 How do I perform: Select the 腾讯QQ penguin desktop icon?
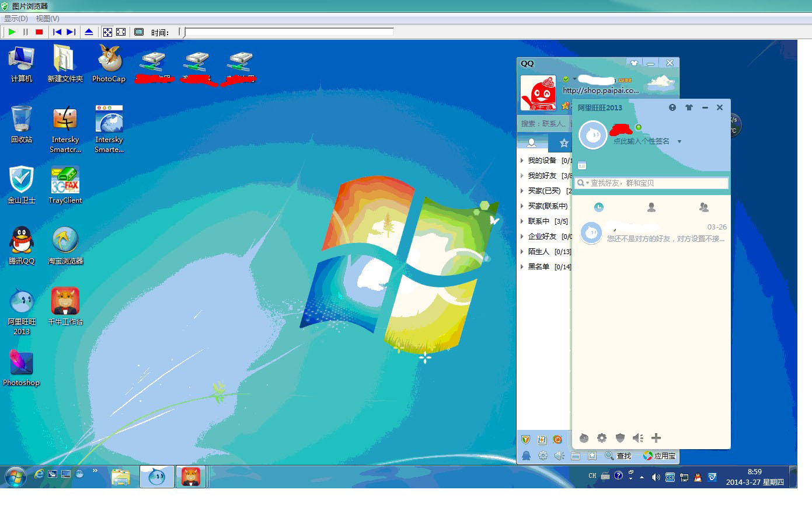coord(22,246)
